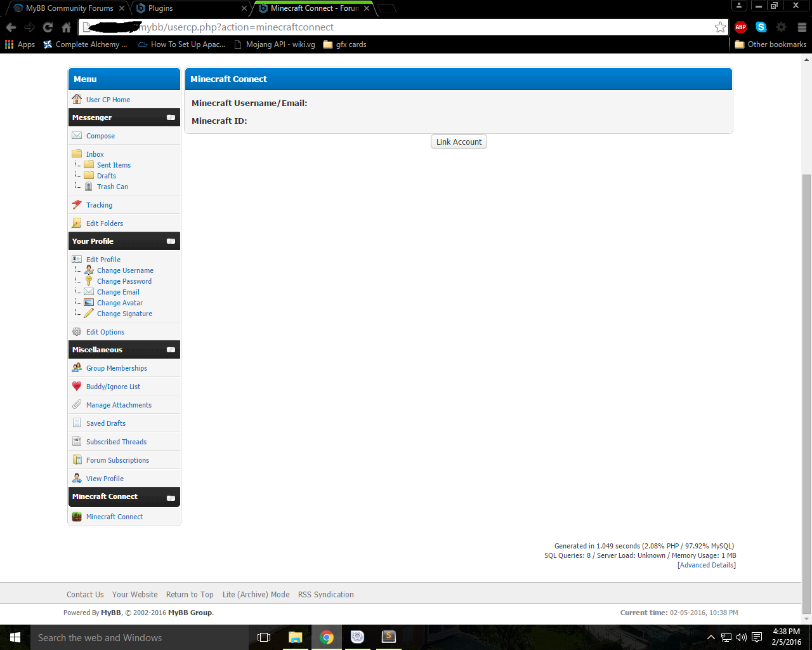812x650 pixels.
Task: Go back to the previous page
Action: click(11, 27)
